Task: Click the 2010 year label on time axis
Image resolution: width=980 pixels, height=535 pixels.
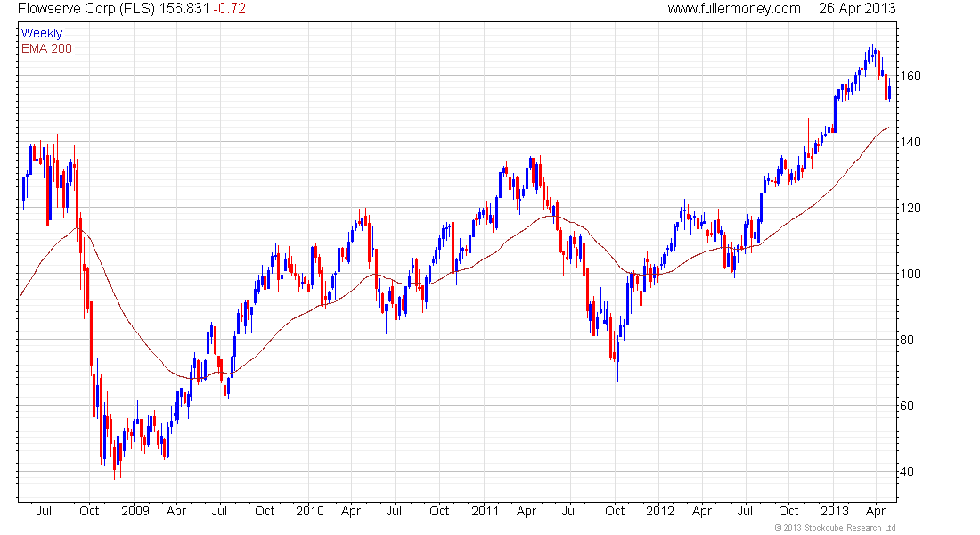Action: (310, 511)
